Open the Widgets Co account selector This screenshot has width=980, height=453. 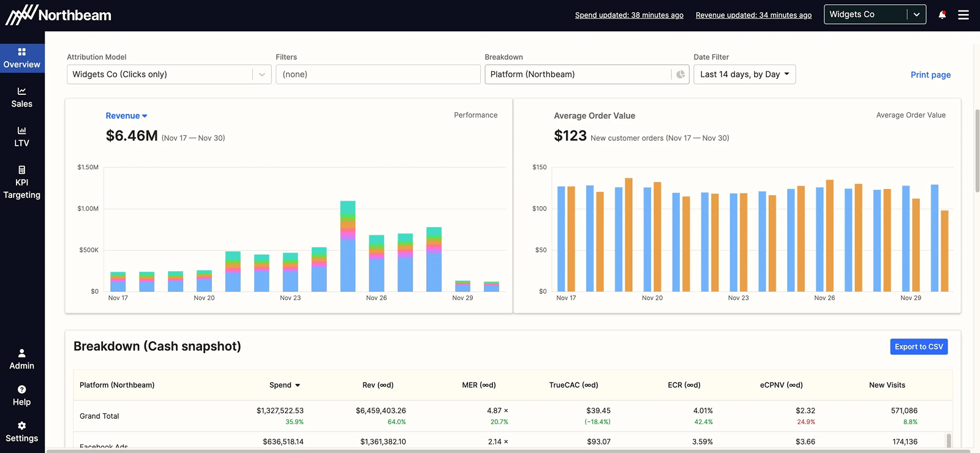(x=875, y=15)
